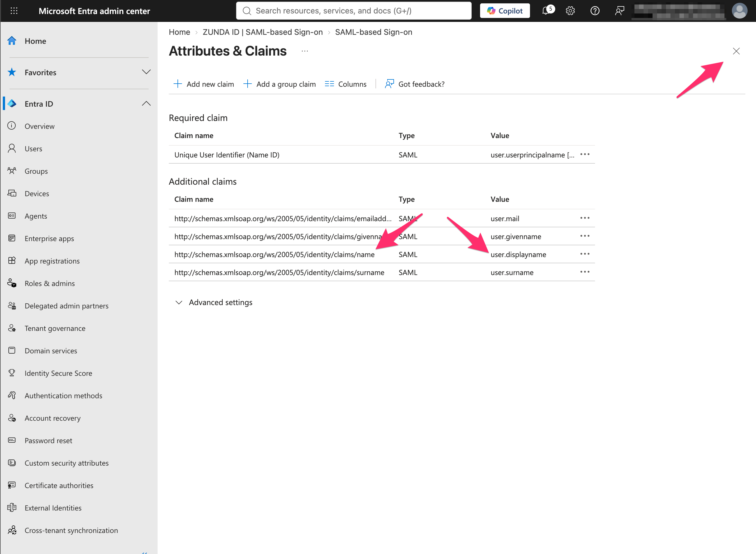The width and height of the screenshot is (756, 554).
Task: Open the Columns chooser
Action: pyautogui.click(x=345, y=84)
